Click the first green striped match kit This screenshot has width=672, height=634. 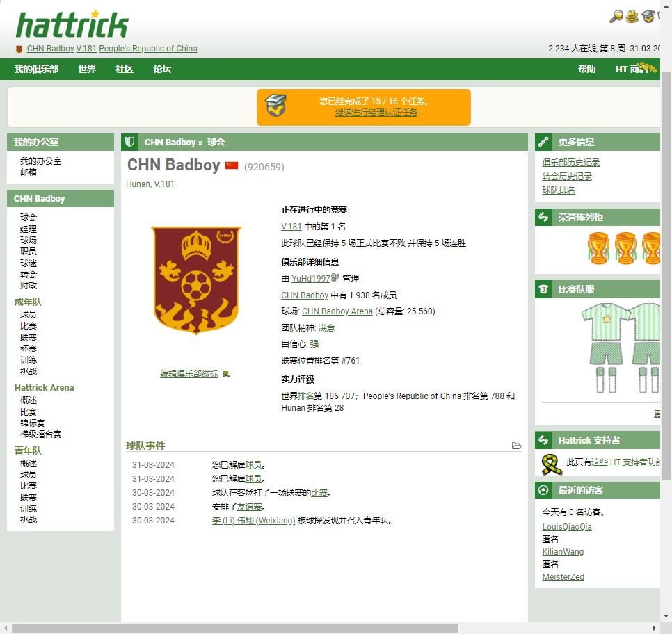coord(606,348)
